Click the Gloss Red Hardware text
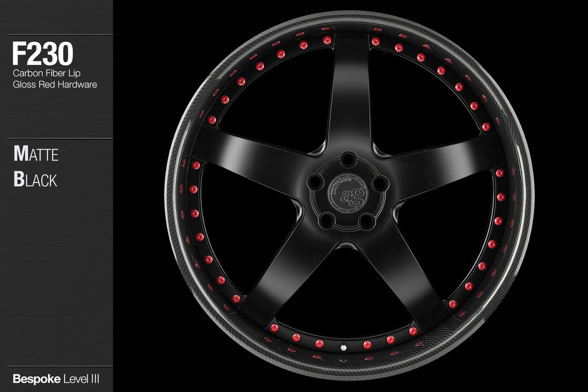The image size is (588, 392). point(54,84)
